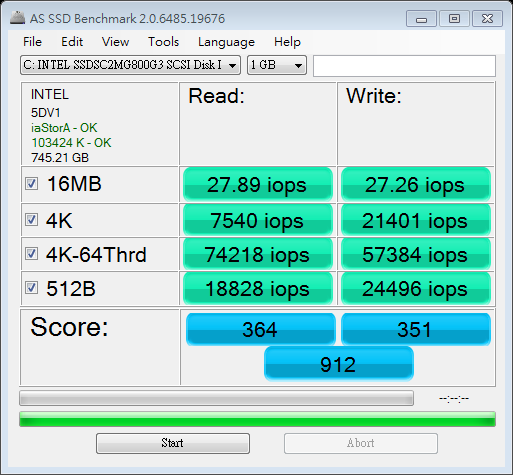This screenshot has height=475, width=513.
Task: Expand the INTEL SSDSC2MG800G3 drive dropdown
Action: pos(130,65)
